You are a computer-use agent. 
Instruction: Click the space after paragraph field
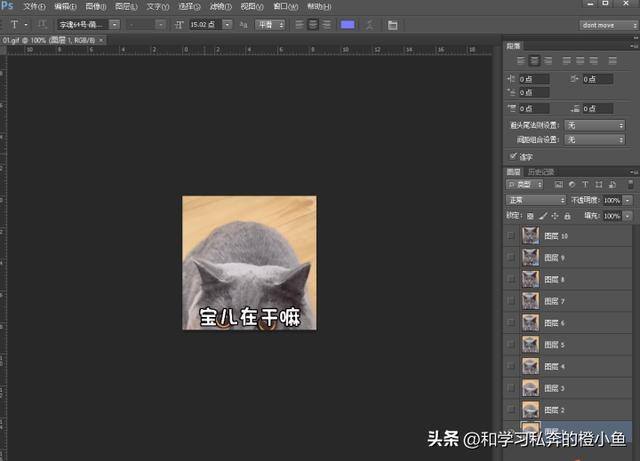[x=597, y=109]
